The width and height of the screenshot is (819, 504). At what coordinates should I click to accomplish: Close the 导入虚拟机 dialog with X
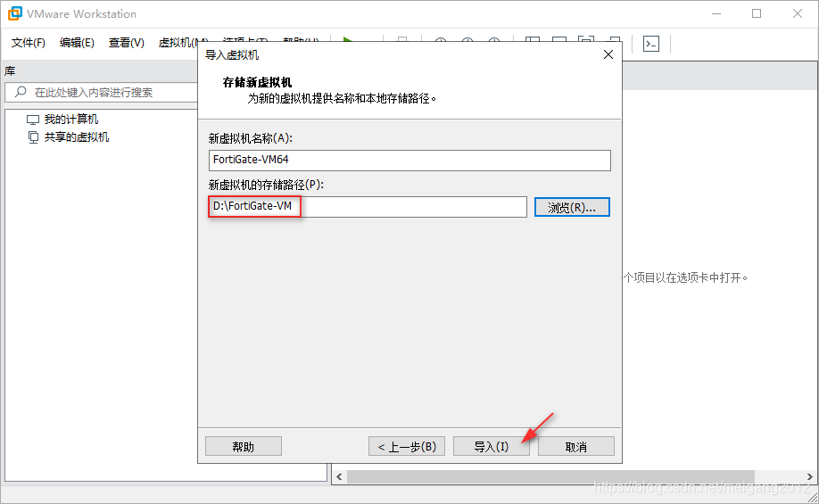(608, 54)
